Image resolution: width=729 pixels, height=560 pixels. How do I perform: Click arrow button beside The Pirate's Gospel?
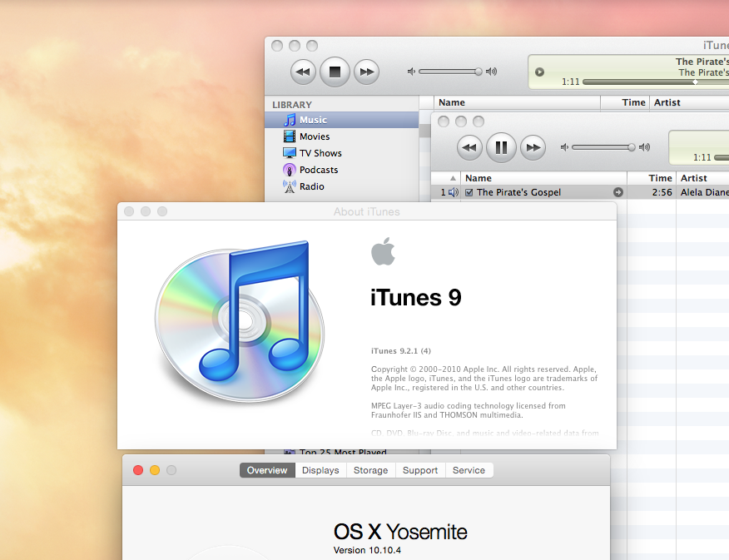pos(617,192)
